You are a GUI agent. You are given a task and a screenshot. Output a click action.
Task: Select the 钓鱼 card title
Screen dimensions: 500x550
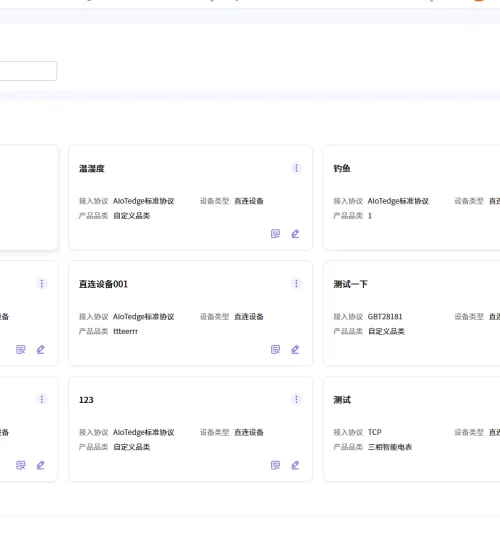tap(342, 169)
